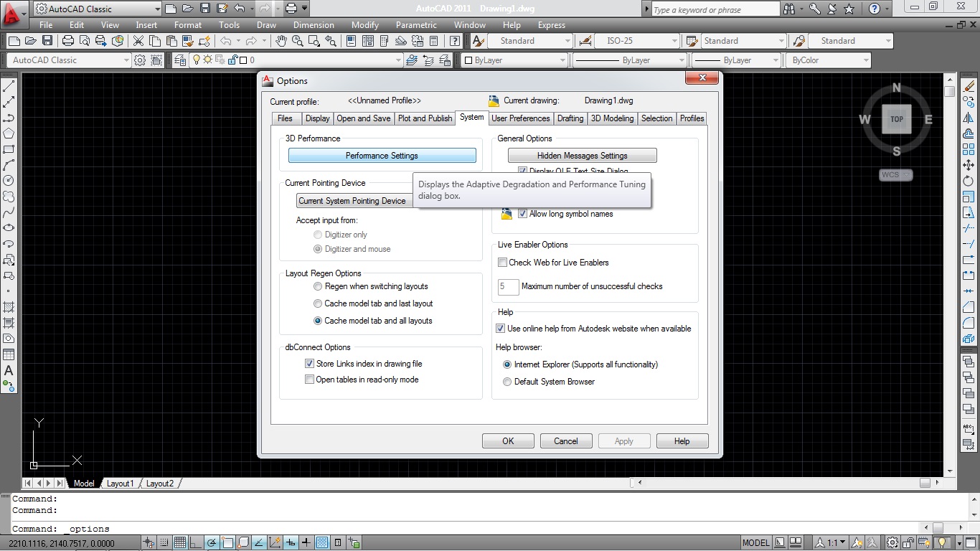Cancel the Options dialog
Screen dimensions: 980x551
point(565,441)
